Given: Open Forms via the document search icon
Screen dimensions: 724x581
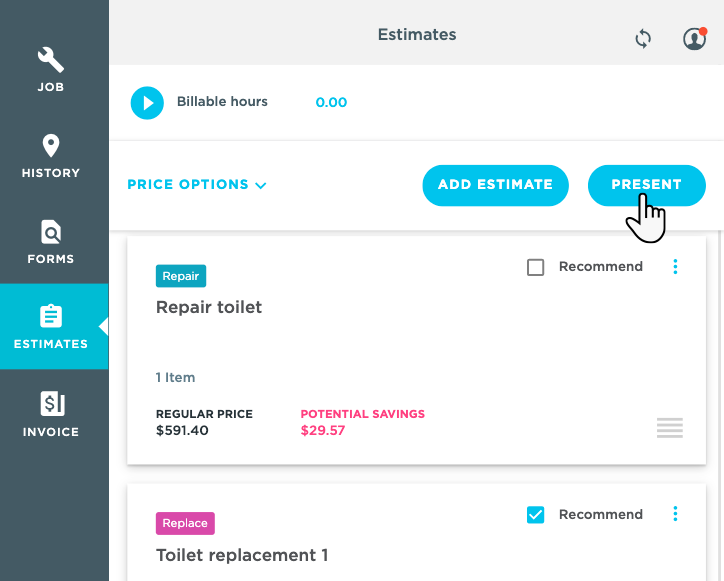Looking at the screenshot, I should click(x=51, y=233).
